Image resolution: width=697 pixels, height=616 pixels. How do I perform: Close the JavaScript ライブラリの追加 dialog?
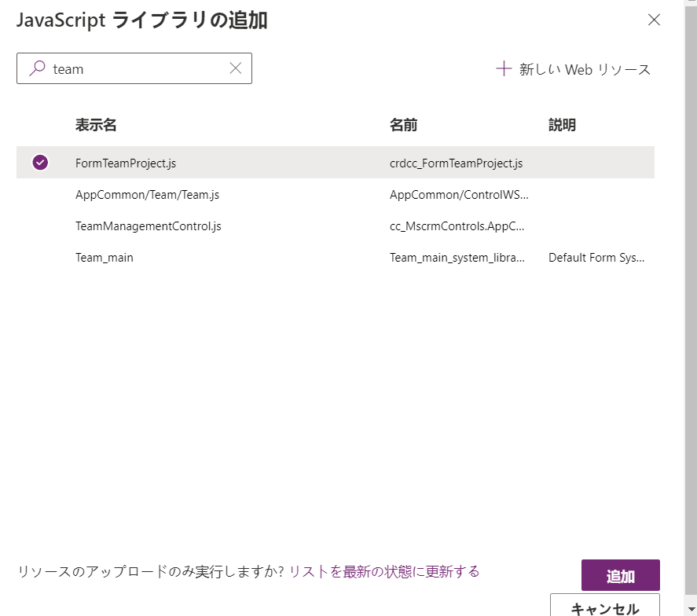[x=654, y=20]
